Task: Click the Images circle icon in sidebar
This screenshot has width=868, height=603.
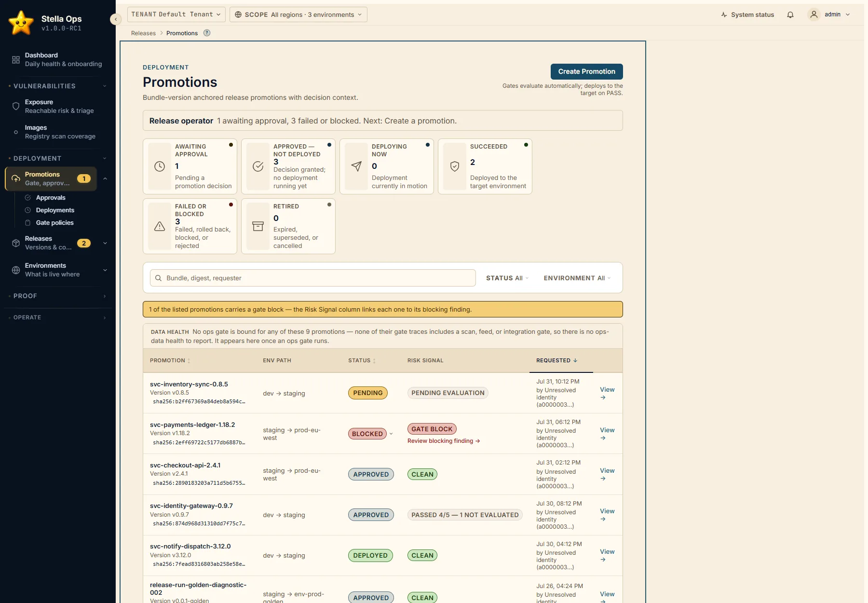Action: (x=16, y=132)
